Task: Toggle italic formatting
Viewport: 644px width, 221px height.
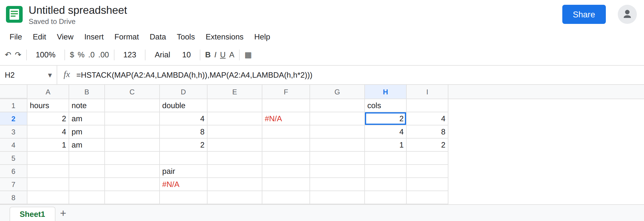Action: click(x=215, y=55)
